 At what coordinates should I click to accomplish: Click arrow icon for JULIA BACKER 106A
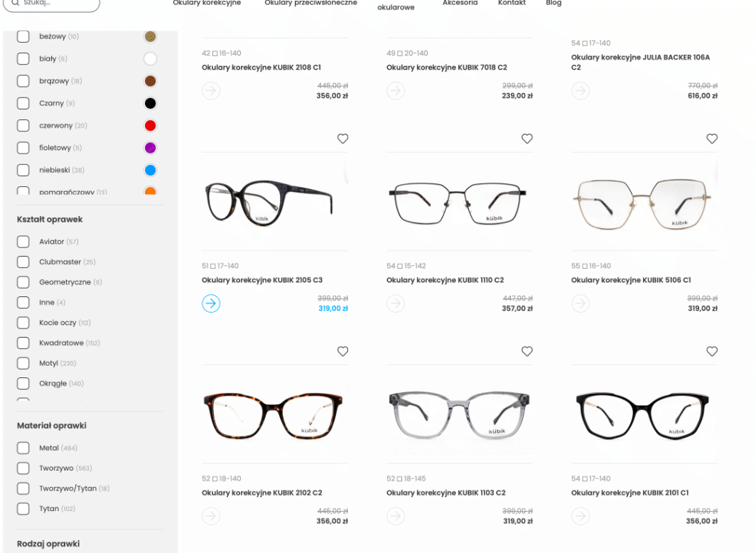point(580,91)
